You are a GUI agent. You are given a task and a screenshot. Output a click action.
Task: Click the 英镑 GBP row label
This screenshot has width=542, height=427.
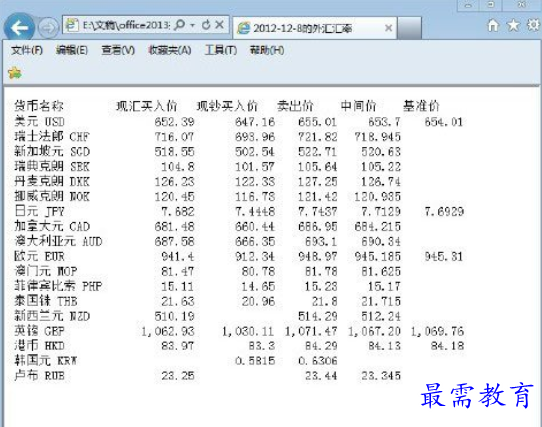pos(39,331)
